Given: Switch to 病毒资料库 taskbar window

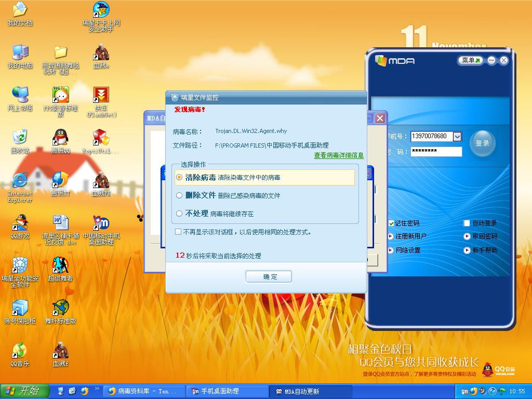Looking at the screenshot, I should point(143,391).
